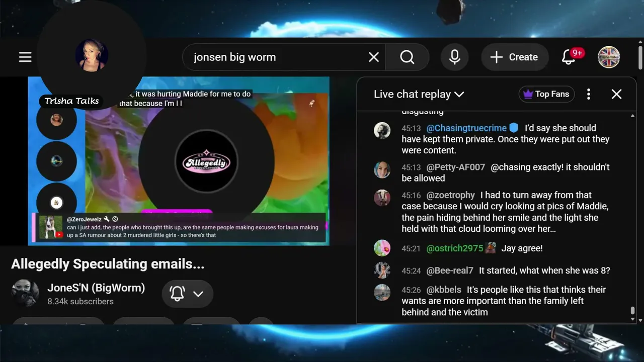
Task: Open the Top Fans leaderboard
Action: [546, 94]
